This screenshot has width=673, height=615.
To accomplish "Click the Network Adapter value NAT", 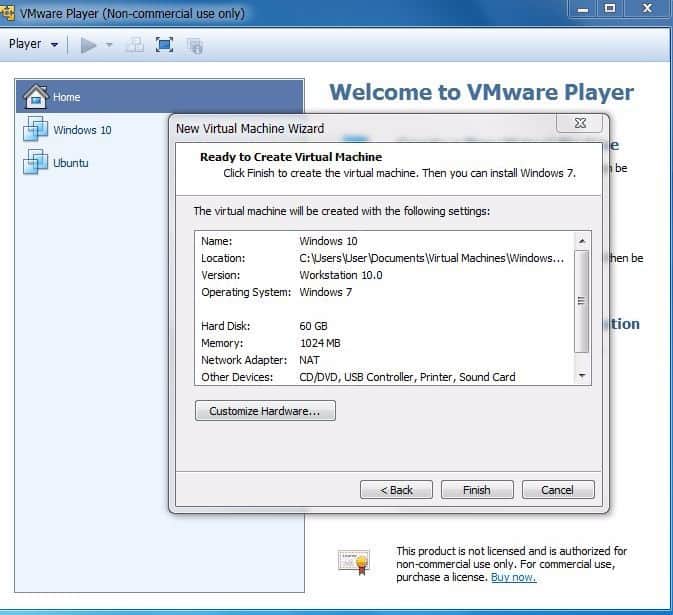I will click(309, 360).
